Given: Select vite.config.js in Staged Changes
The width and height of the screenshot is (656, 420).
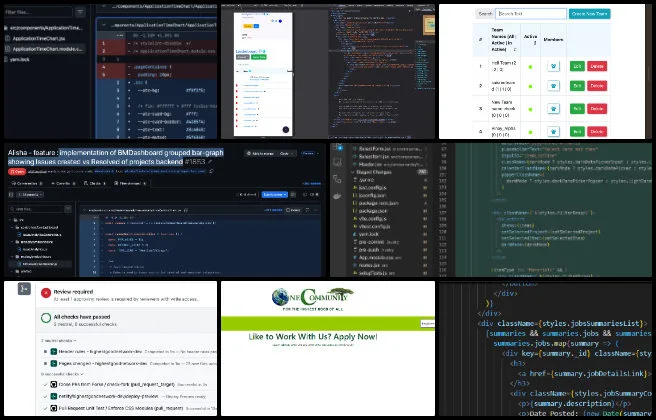Looking at the screenshot, I should point(374,218).
